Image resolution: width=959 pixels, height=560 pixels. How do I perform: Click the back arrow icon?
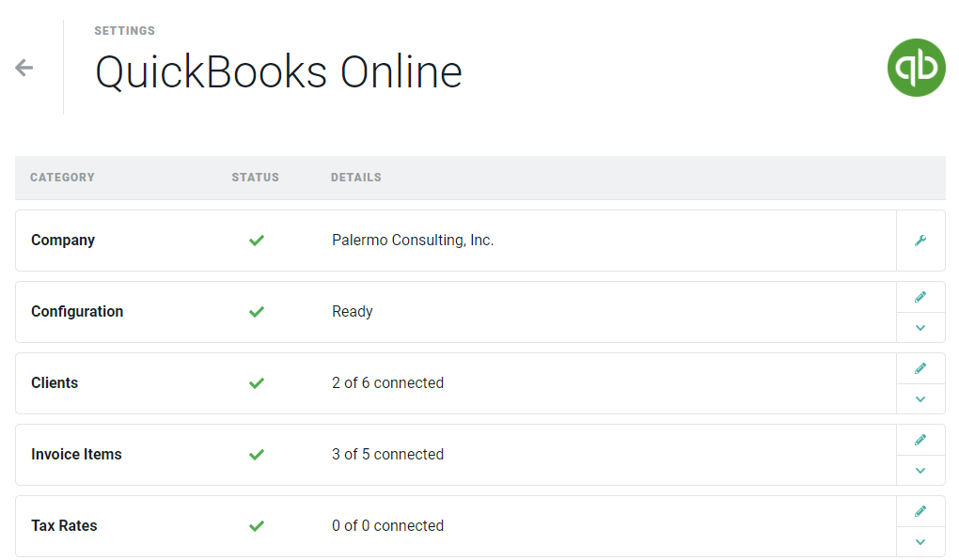pyautogui.click(x=24, y=68)
